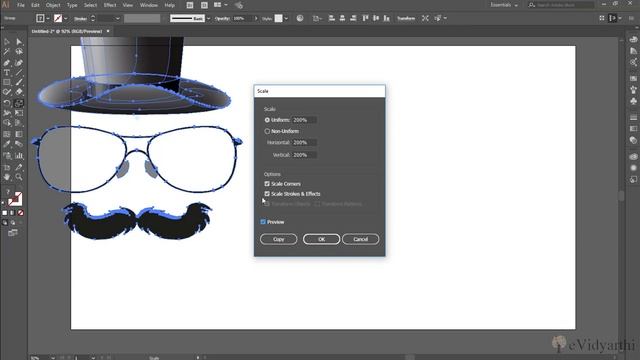Click the Copy button in Scale dialog
This screenshot has width=640, height=360.
tap(279, 239)
